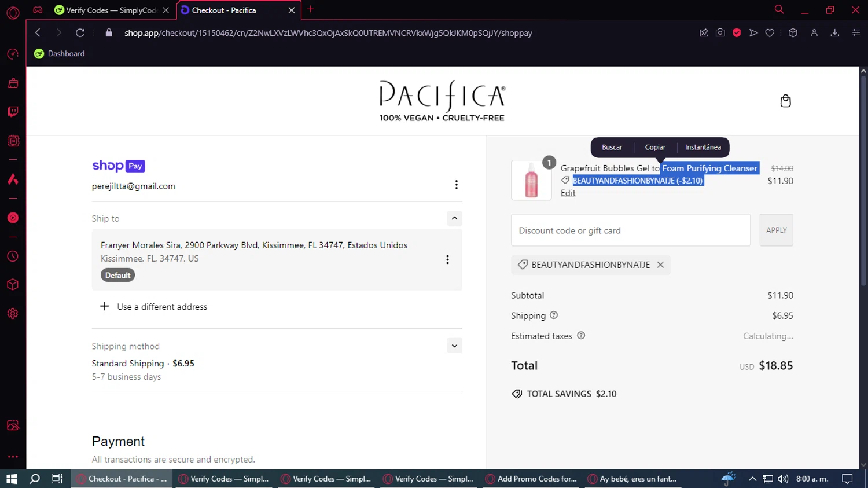Choose Instantánea in selection popup
This screenshot has width=868, height=488.
tap(703, 147)
